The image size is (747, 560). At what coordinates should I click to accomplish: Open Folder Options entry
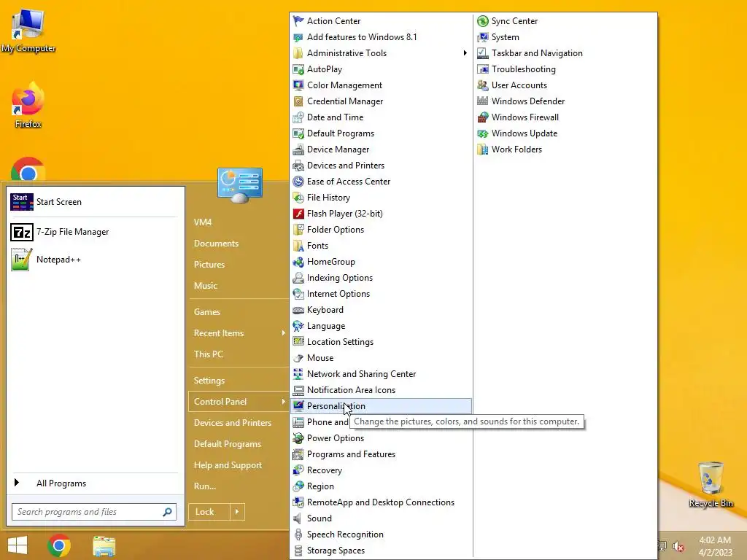381,230
